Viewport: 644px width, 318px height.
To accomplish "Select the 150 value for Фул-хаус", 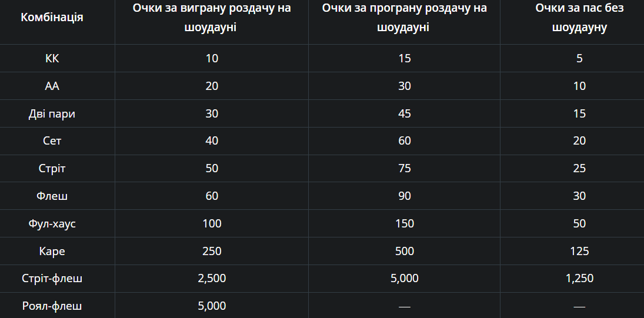I will (404, 223).
